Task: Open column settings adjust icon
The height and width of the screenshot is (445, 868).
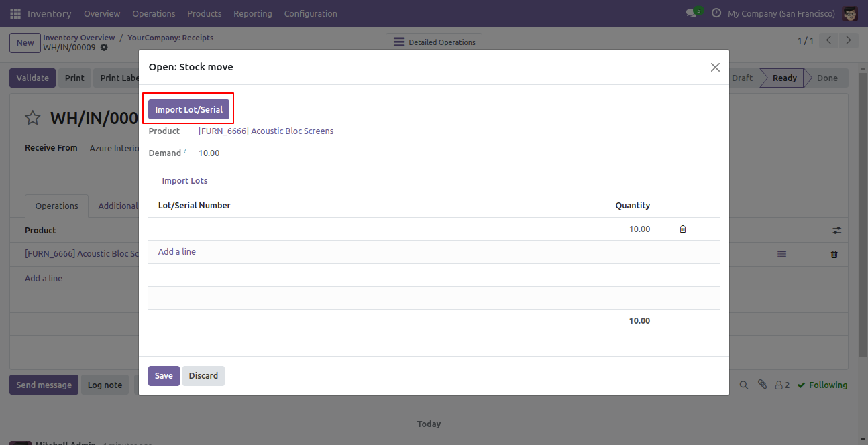Action: coord(837,230)
